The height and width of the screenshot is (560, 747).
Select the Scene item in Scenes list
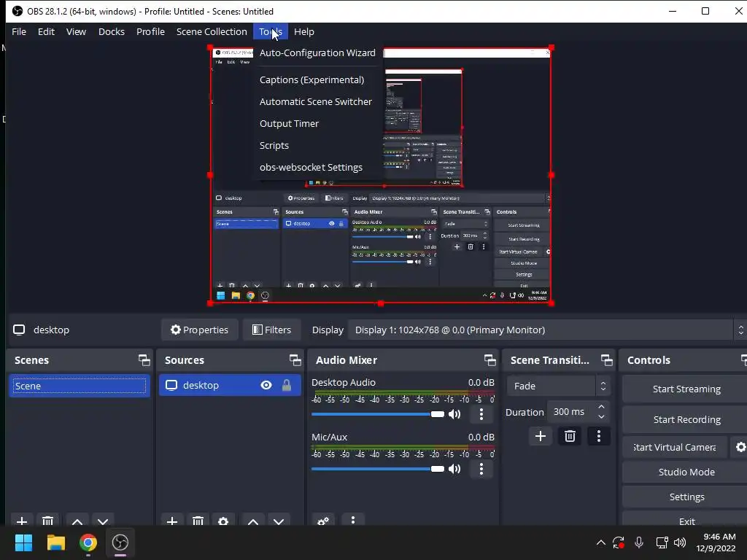point(79,386)
